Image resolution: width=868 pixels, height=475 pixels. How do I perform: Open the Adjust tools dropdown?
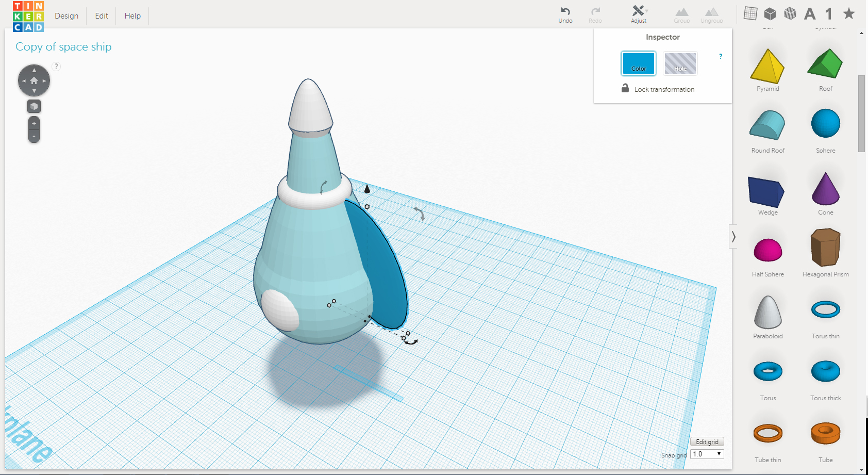click(x=639, y=14)
